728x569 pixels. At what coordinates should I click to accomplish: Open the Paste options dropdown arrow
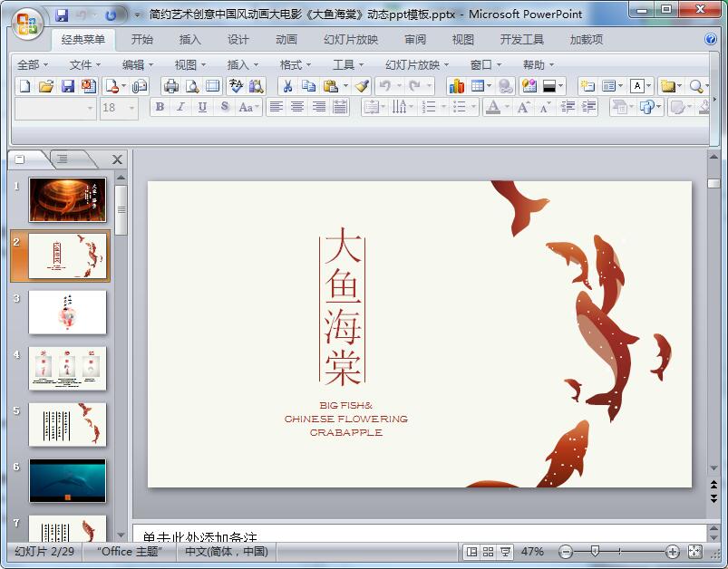click(x=345, y=86)
